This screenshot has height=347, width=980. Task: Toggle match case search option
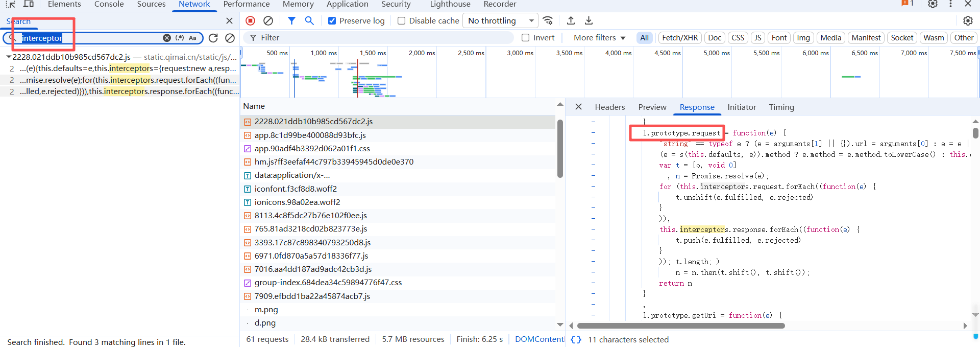[192, 38]
